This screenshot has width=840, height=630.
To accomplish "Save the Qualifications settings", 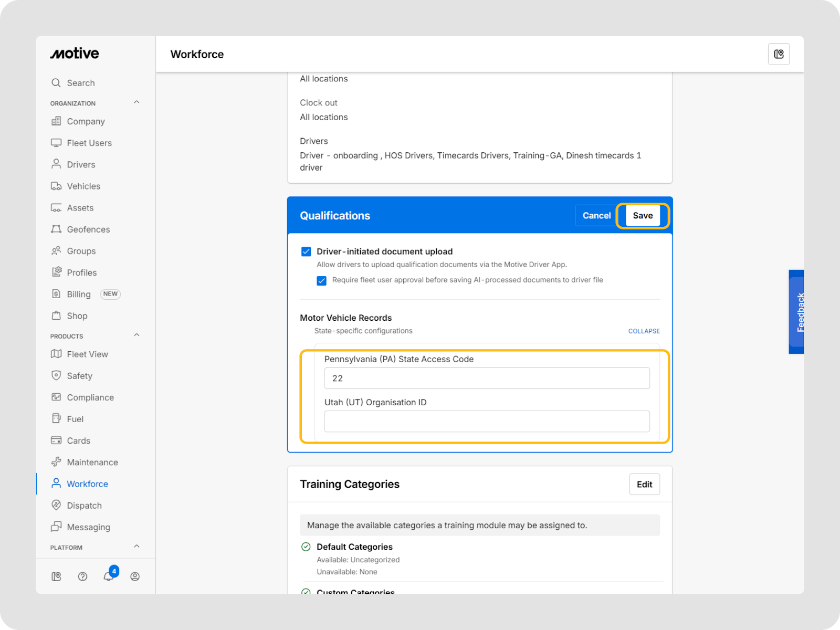I will point(643,216).
